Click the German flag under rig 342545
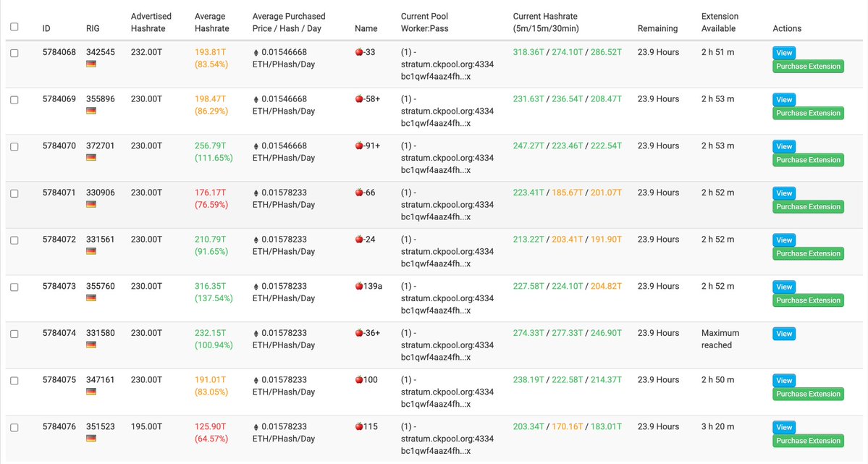The width and height of the screenshot is (868, 464). click(x=90, y=64)
